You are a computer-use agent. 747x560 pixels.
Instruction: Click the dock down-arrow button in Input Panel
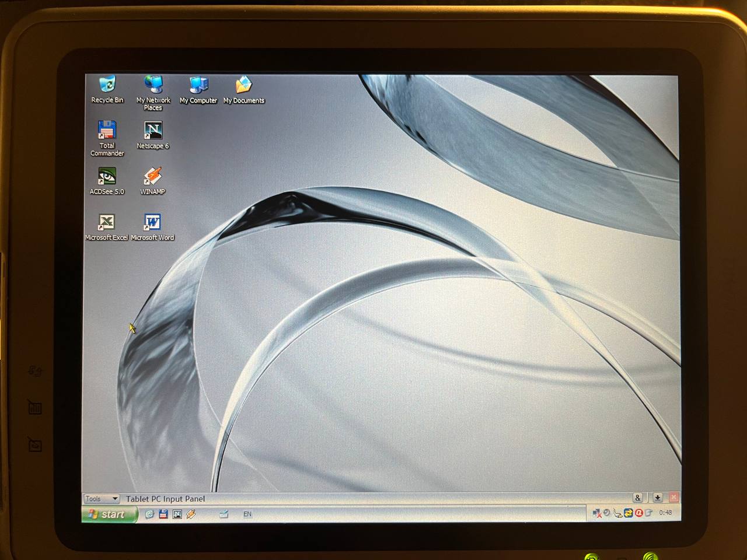(657, 498)
